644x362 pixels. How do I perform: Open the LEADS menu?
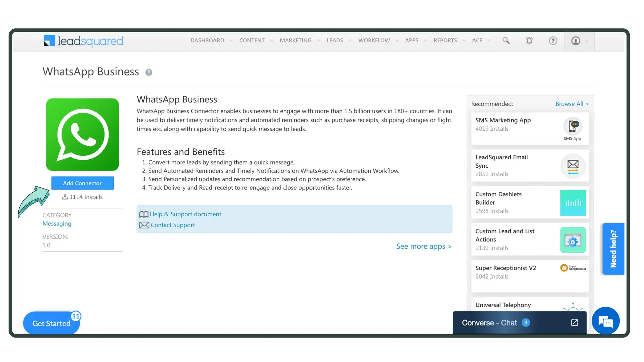click(x=335, y=41)
